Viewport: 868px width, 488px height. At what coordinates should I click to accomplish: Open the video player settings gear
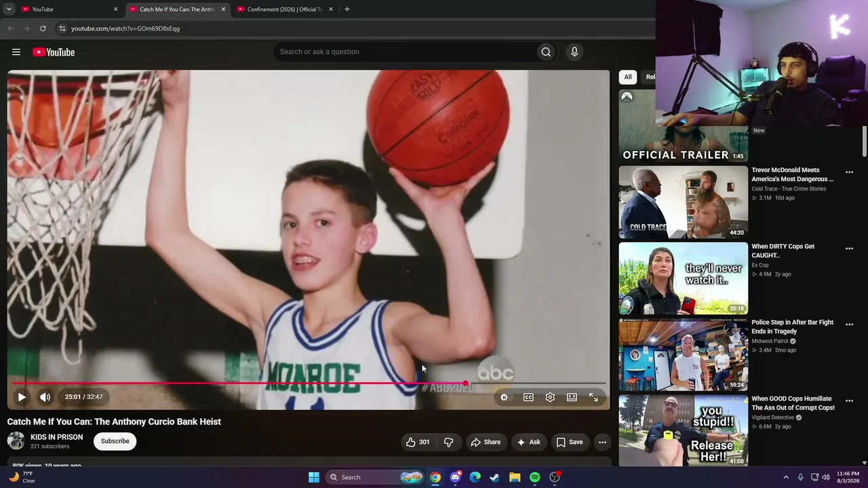[x=550, y=397]
